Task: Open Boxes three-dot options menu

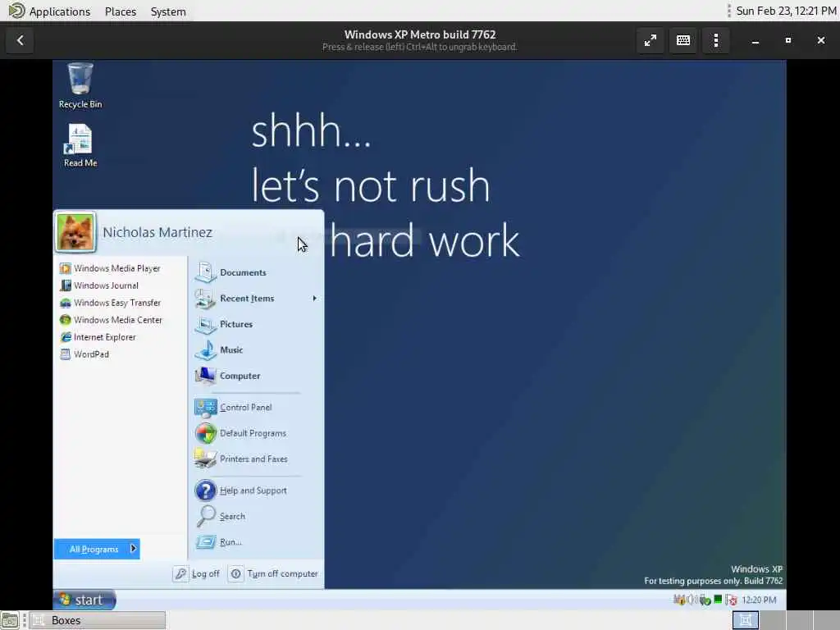Action: [x=716, y=40]
